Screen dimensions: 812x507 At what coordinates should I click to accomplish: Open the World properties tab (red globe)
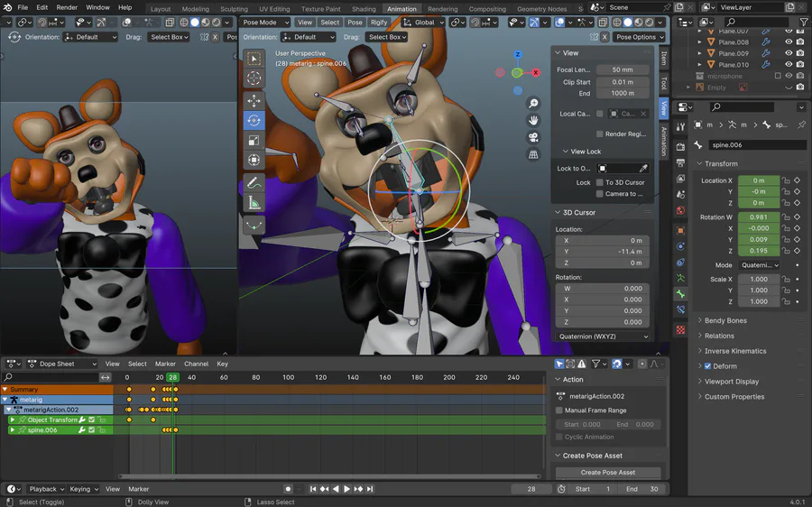pos(680,210)
